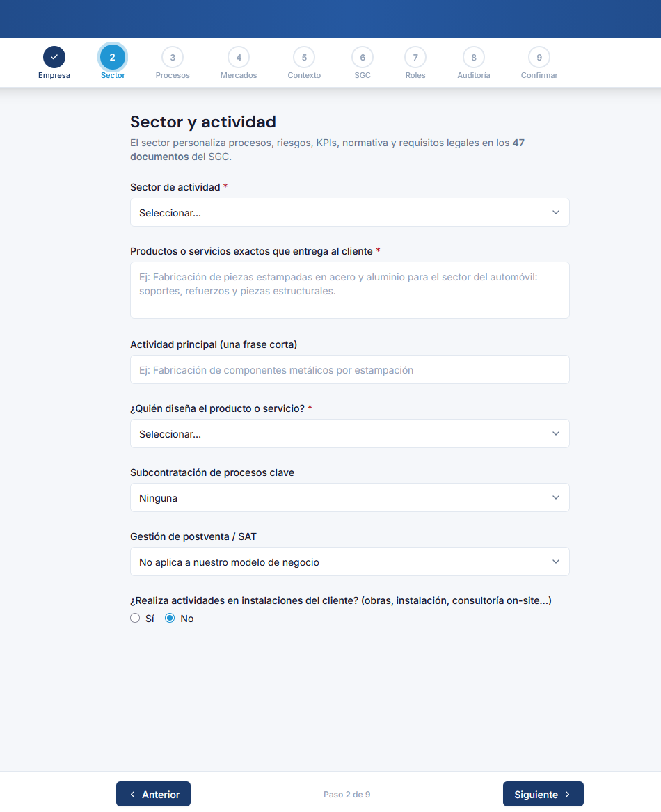Select step 5 Contexto circle

coord(304,58)
